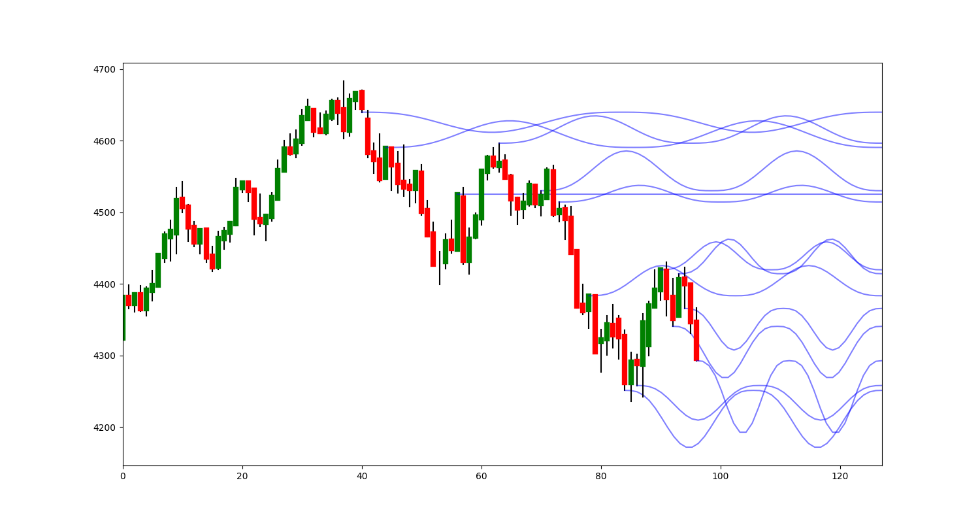Viewport: 980px width, 523px height.
Task: Click the 60 x-axis tick label
Action: (x=482, y=477)
